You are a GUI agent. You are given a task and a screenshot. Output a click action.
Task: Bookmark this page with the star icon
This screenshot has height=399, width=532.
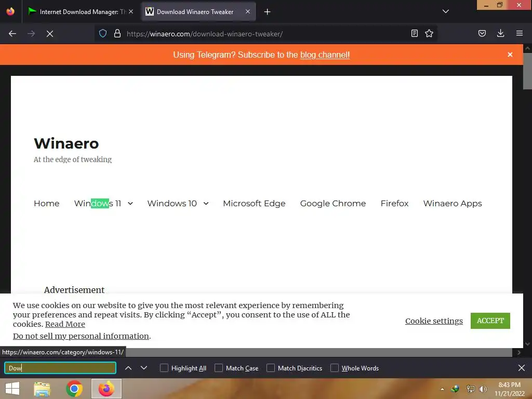coord(429,33)
